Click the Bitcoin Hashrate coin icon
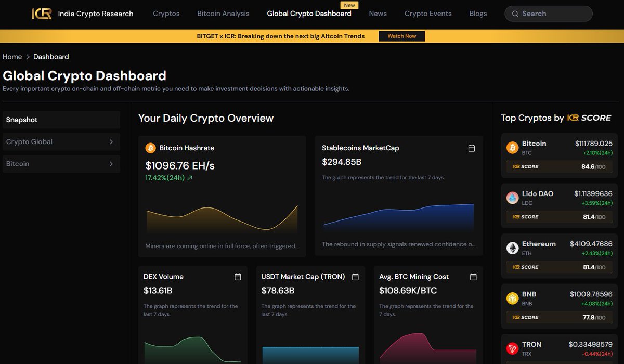The image size is (624, 364). (150, 148)
